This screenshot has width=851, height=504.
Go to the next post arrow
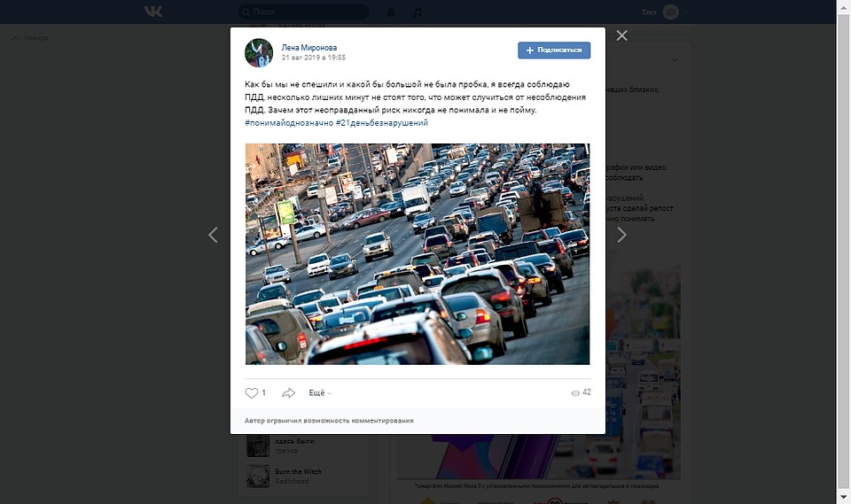622,235
